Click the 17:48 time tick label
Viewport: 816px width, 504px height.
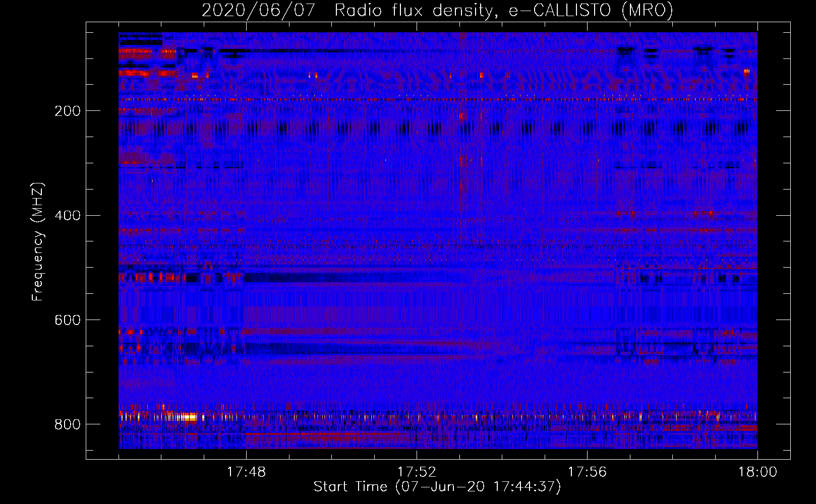tap(246, 472)
